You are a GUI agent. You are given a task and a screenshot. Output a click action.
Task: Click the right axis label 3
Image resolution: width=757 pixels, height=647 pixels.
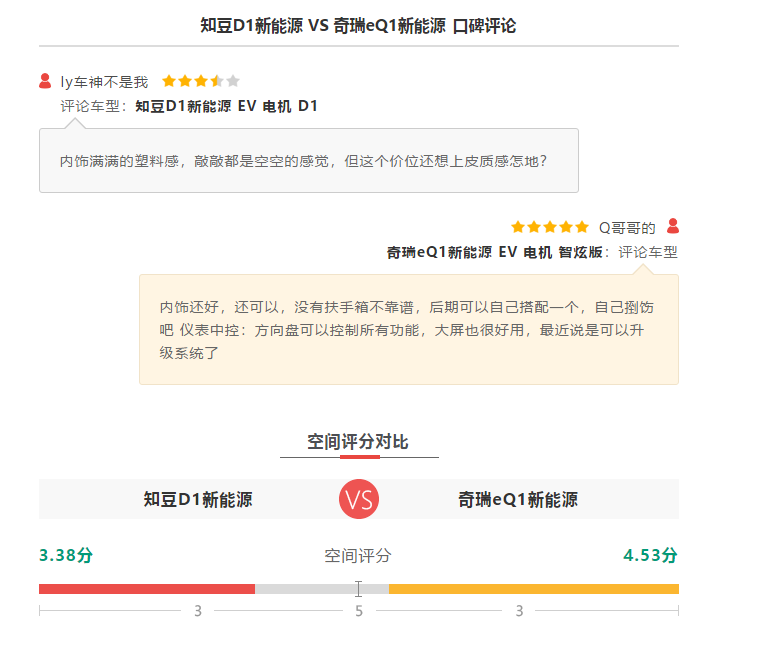click(x=519, y=611)
